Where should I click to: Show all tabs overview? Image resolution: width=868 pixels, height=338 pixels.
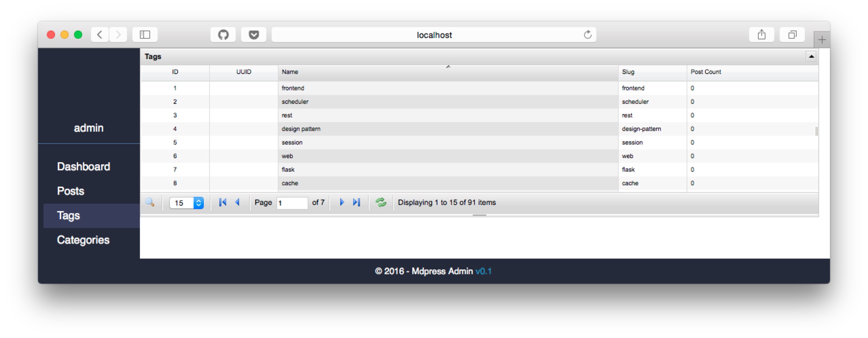coord(792,35)
